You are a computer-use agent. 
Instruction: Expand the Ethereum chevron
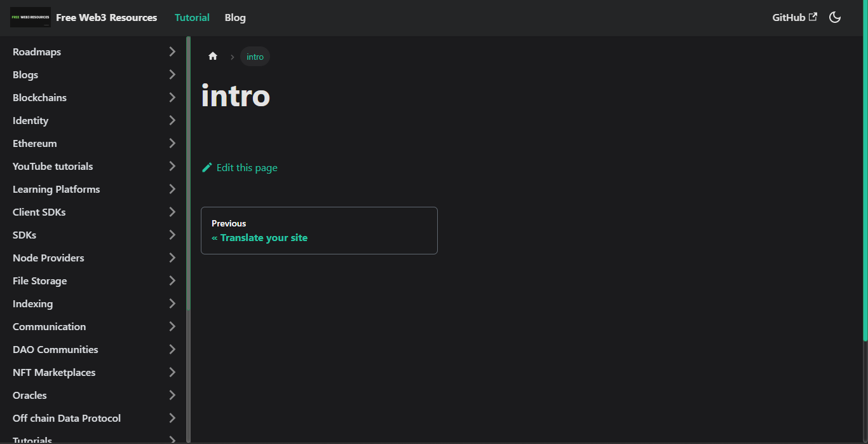(172, 143)
